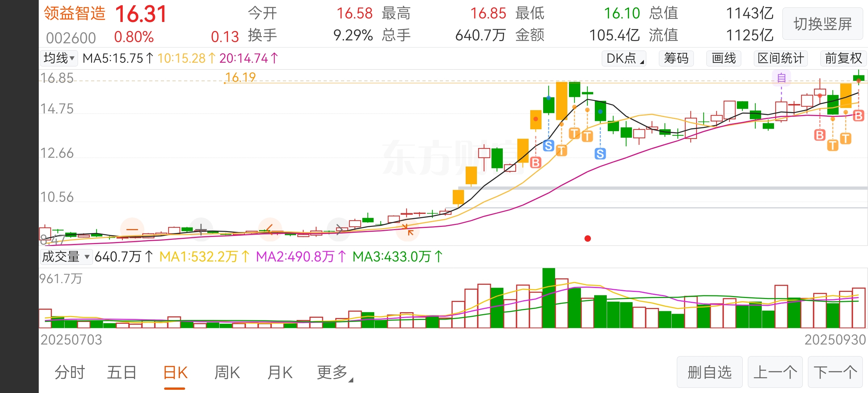Click the blue S marker near peak
The height and width of the screenshot is (393, 868).
point(549,146)
